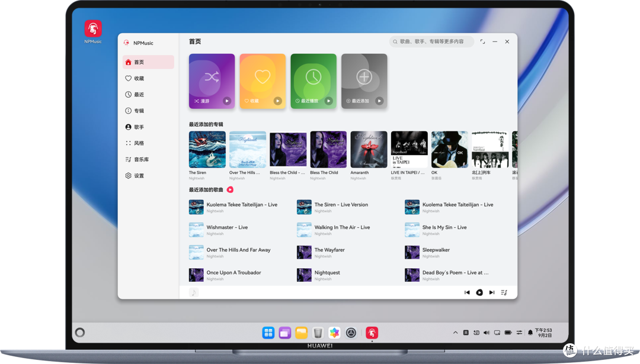
Task: Open the colorful gallery app in the dock
Action: coord(334,333)
